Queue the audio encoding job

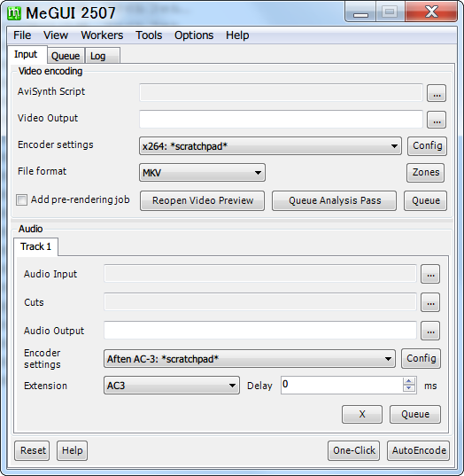tap(415, 414)
